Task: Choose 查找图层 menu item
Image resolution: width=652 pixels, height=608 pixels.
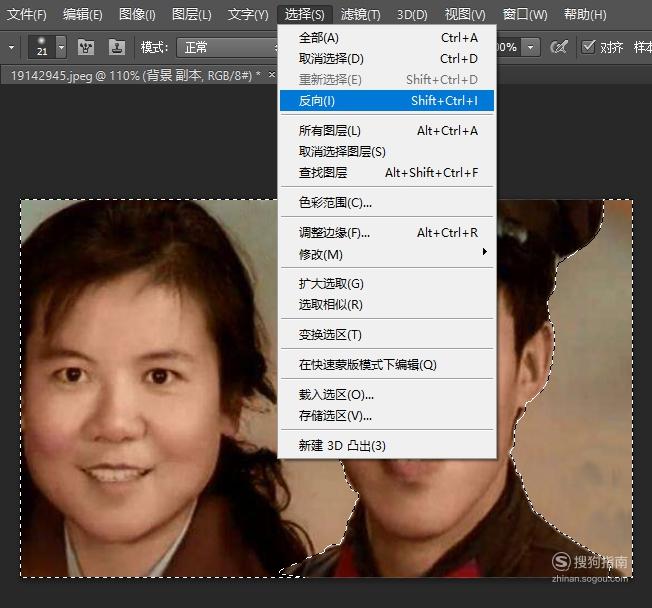Action: coord(387,172)
